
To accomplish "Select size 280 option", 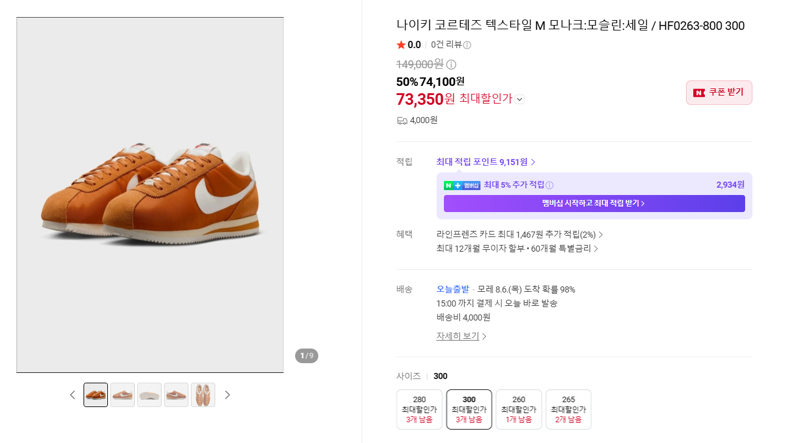I will 419,409.
